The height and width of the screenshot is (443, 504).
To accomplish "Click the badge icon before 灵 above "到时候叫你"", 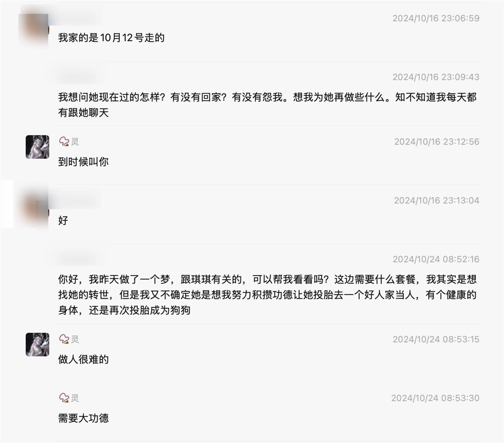I will 64,141.
